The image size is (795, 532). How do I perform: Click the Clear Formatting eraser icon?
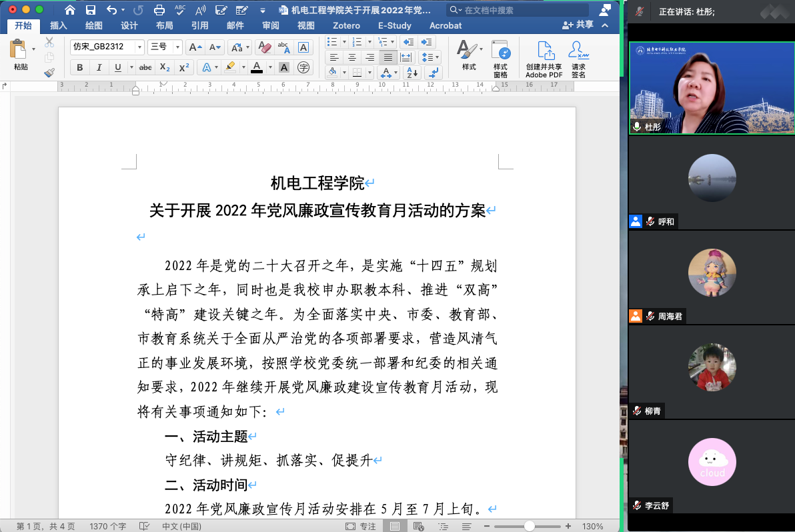264,47
